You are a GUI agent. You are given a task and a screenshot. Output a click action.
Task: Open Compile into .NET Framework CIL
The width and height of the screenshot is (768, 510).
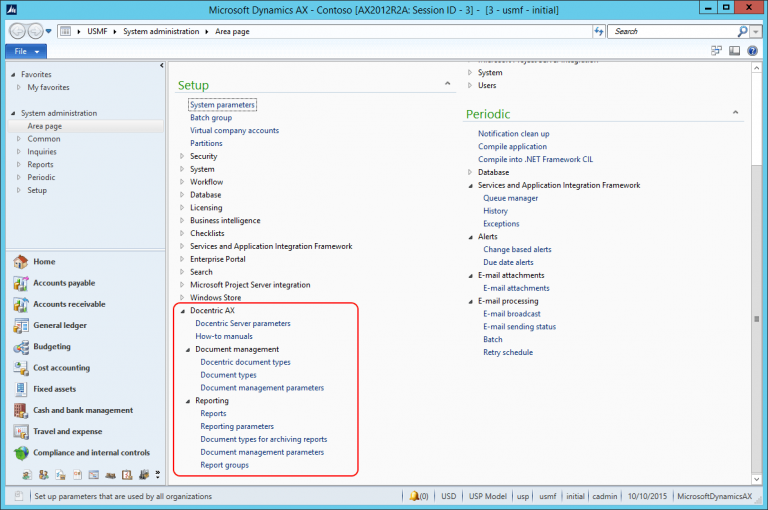pyautogui.click(x=535, y=159)
